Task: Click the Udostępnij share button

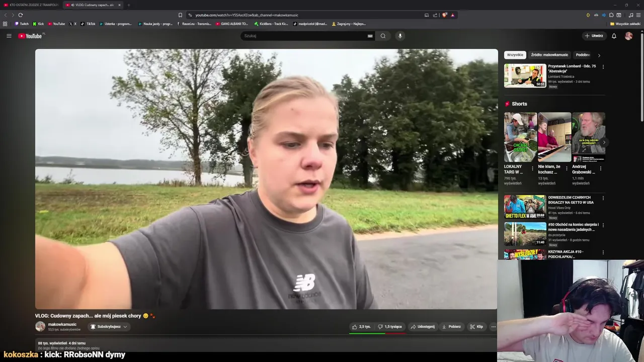Action: tap(423, 327)
